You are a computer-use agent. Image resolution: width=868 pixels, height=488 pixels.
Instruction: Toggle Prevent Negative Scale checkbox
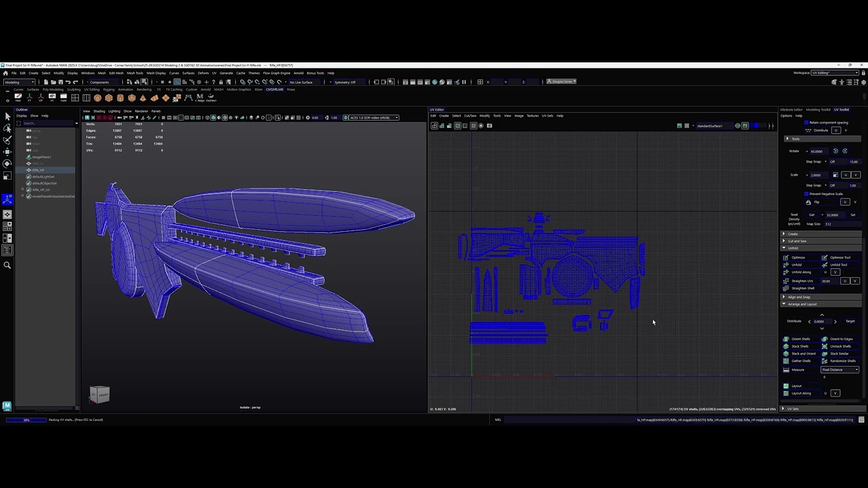click(x=806, y=194)
